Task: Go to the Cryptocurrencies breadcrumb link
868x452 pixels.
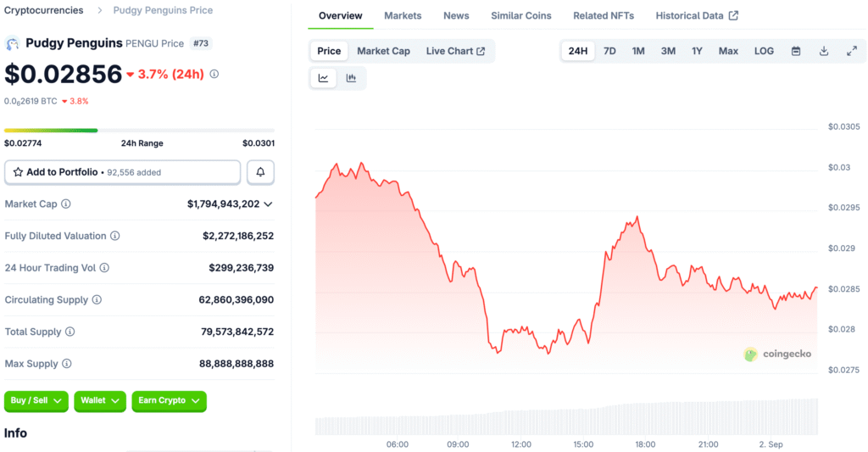Action: click(44, 10)
